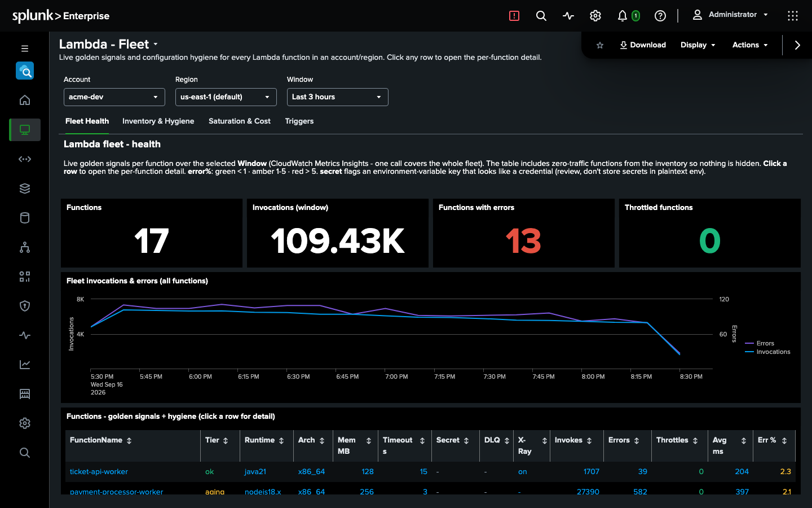
Task: Favorite the dashboard with star icon
Action: coord(600,45)
